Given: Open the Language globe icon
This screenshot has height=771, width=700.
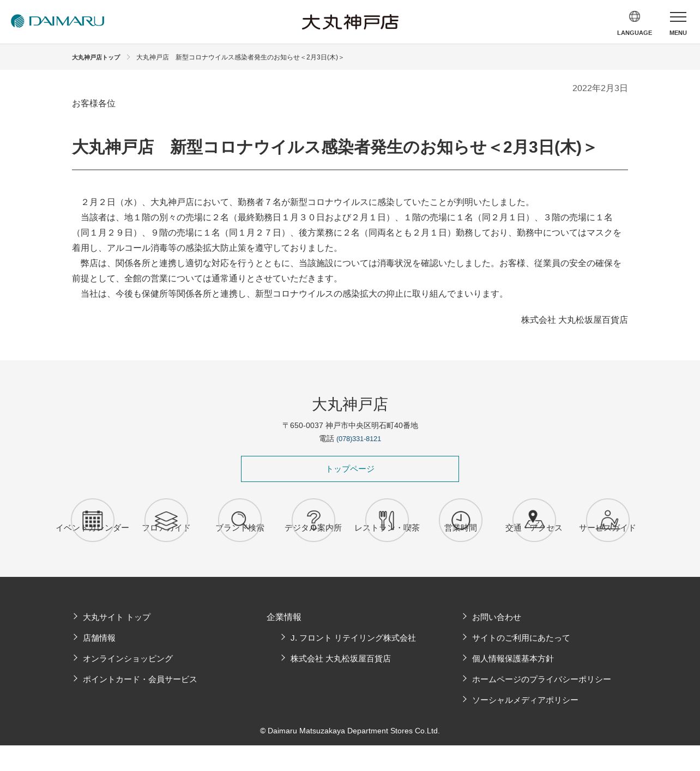Looking at the screenshot, I should [635, 16].
